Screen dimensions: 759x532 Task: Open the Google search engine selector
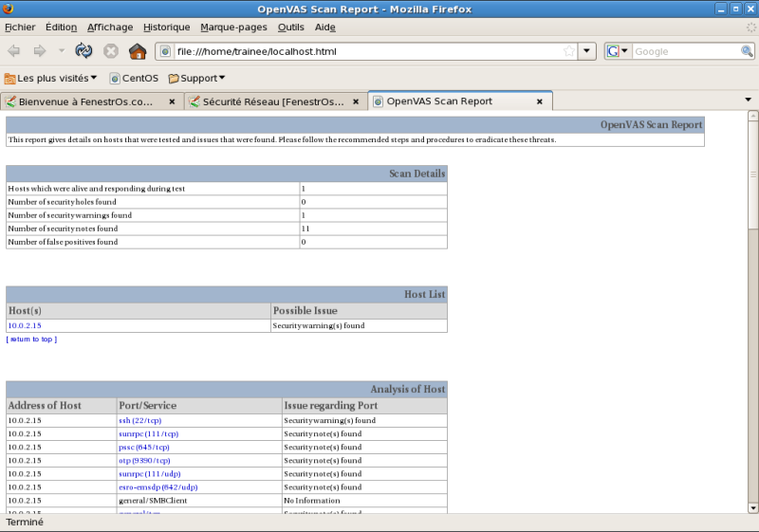click(x=618, y=51)
